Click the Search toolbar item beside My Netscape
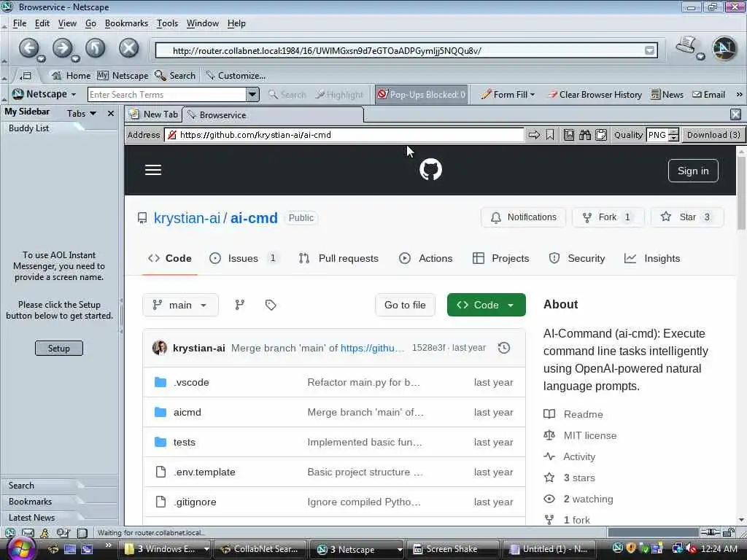The image size is (747, 560). click(x=175, y=75)
